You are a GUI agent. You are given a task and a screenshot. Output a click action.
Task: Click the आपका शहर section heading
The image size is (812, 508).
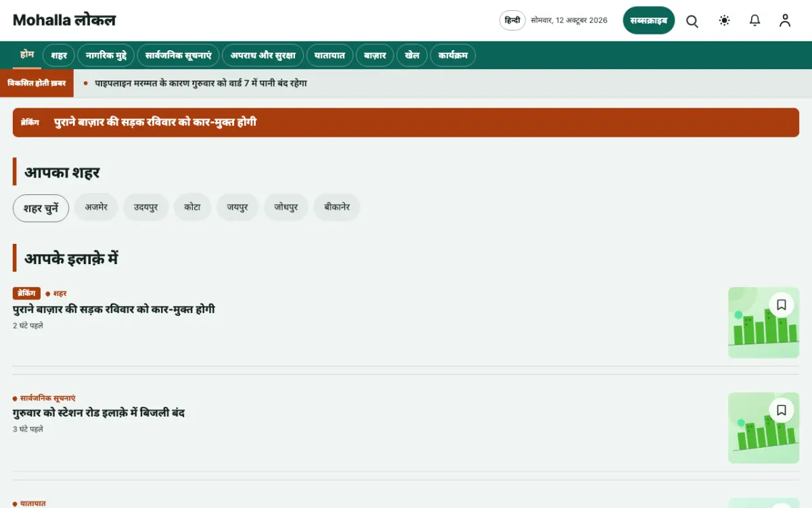tap(62, 172)
